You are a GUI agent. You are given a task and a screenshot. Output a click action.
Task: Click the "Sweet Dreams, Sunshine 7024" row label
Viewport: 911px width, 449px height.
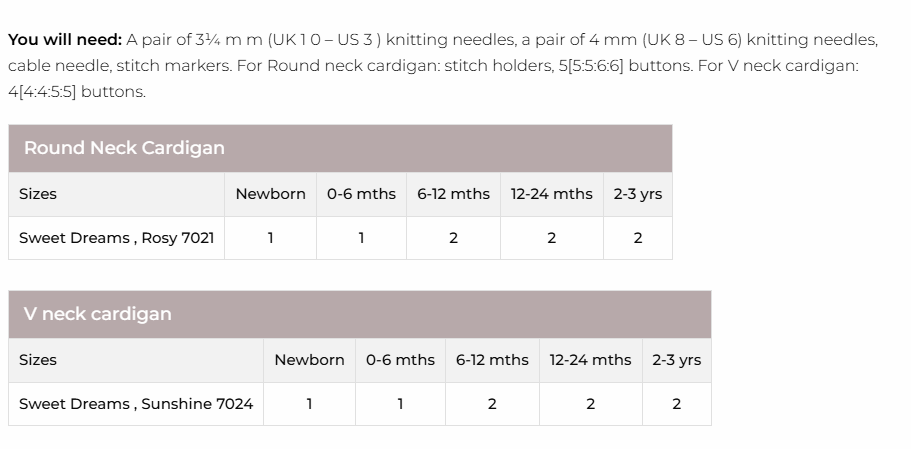click(x=136, y=404)
